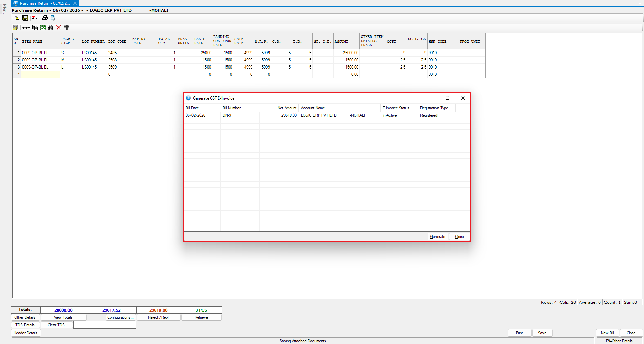Open print preview document icon
Viewport: 644px width, 344px height.
53,18
